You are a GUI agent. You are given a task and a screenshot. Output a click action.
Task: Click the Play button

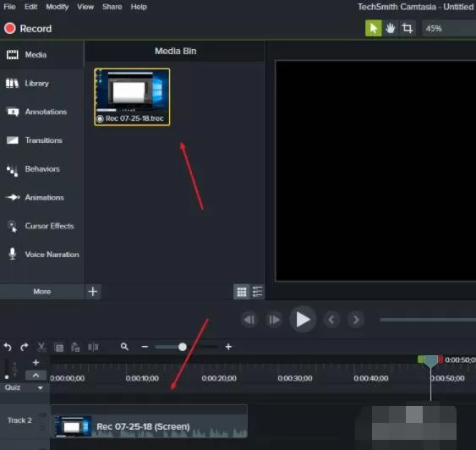pyautogui.click(x=303, y=320)
